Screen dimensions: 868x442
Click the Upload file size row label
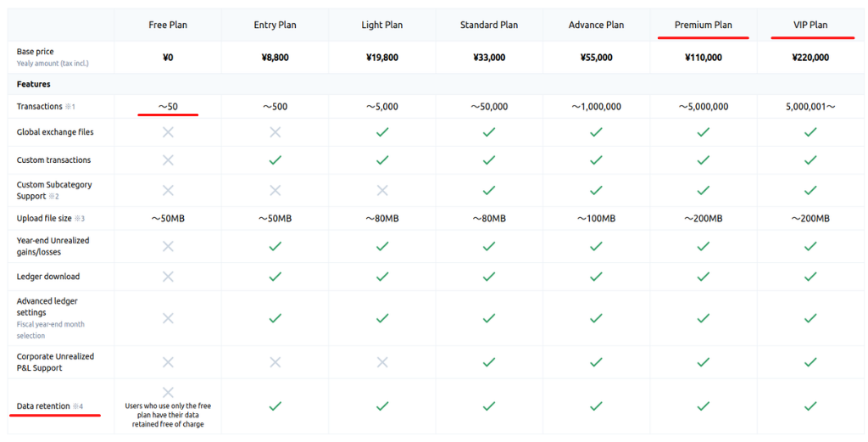pyautogui.click(x=44, y=218)
